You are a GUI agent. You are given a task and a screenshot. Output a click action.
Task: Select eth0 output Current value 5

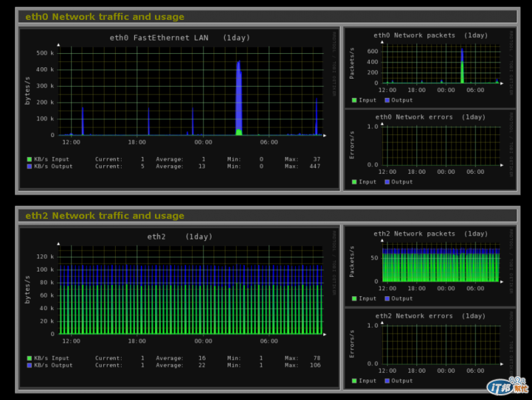pos(142,166)
